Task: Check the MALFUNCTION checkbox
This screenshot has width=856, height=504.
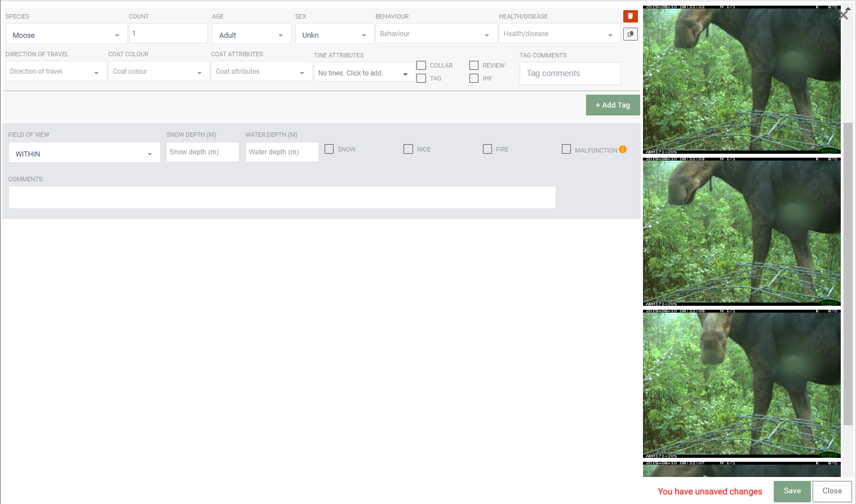Action: click(x=566, y=149)
